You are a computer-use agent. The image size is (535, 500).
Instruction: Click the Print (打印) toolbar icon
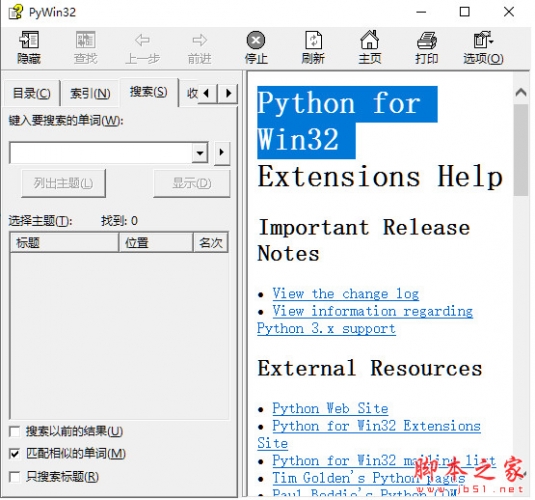point(426,40)
